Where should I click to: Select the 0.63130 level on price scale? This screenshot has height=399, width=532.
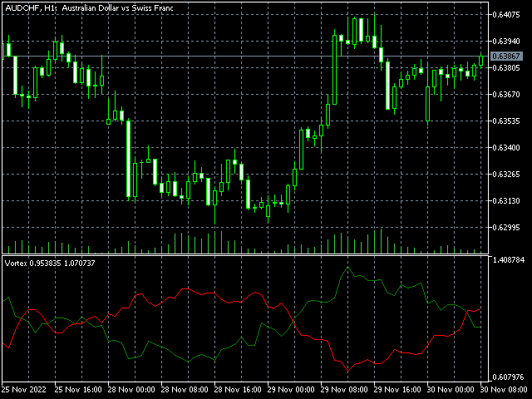tap(506, 201)
